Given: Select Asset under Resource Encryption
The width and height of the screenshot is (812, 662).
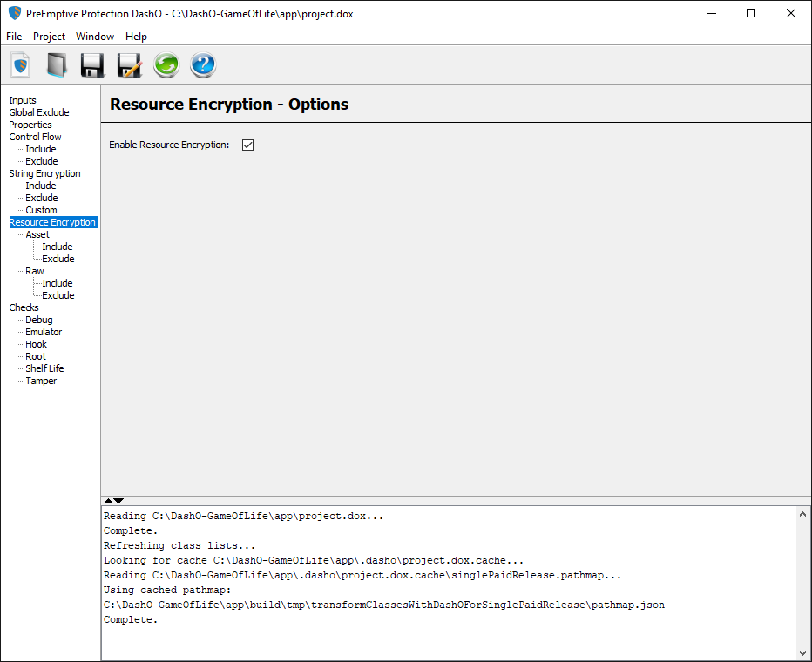Looking at the screenshot, I should point(37,234).
